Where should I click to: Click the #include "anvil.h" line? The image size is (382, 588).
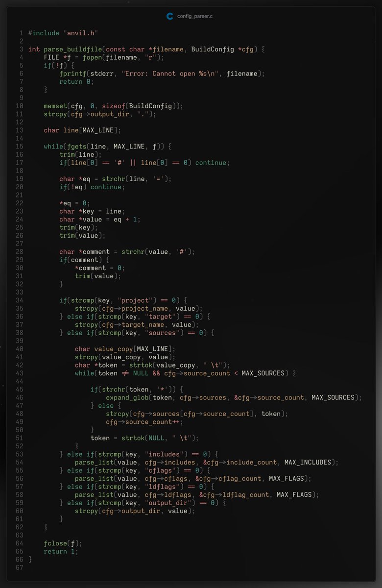pyautogui.click(x=63, y=33)
